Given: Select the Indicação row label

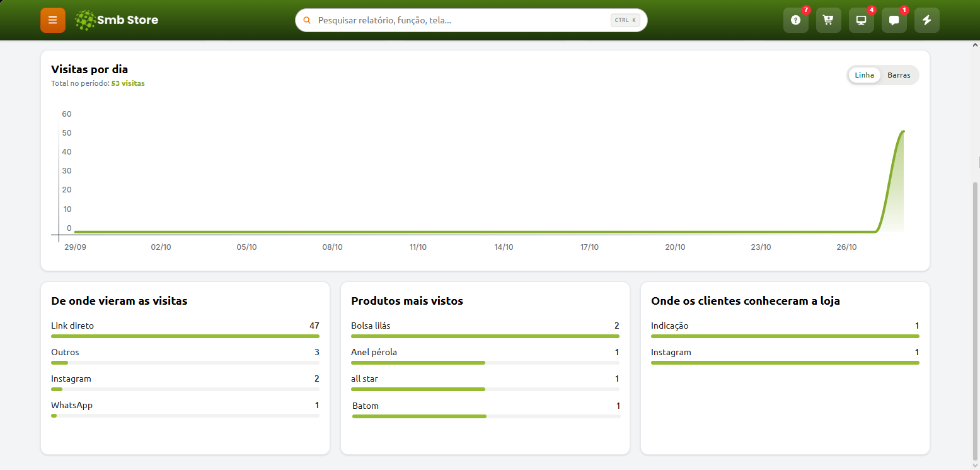Looking at the screenshot, I should point(669,326).
